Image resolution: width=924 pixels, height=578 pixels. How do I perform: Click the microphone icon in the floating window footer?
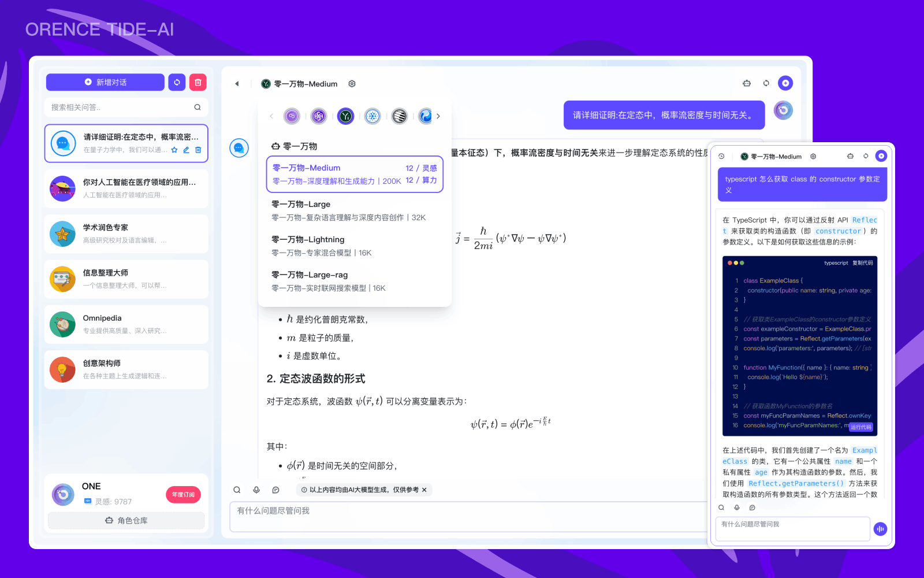tap(737, 507)
